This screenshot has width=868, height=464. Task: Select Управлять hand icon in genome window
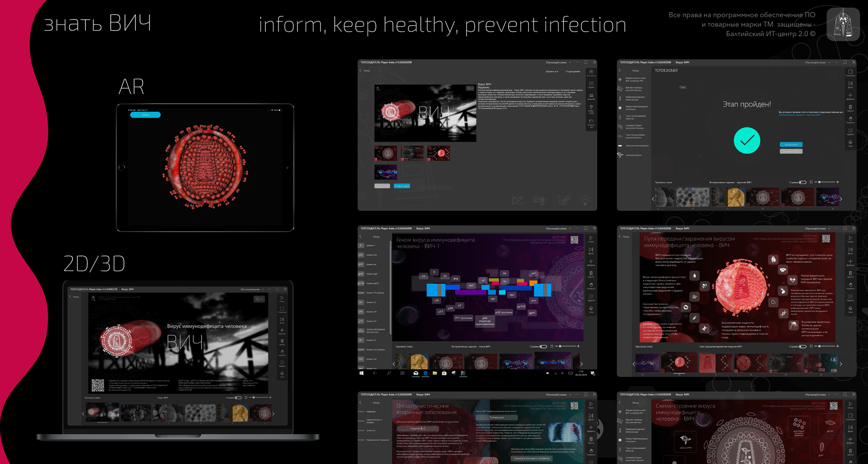point(591,285)
